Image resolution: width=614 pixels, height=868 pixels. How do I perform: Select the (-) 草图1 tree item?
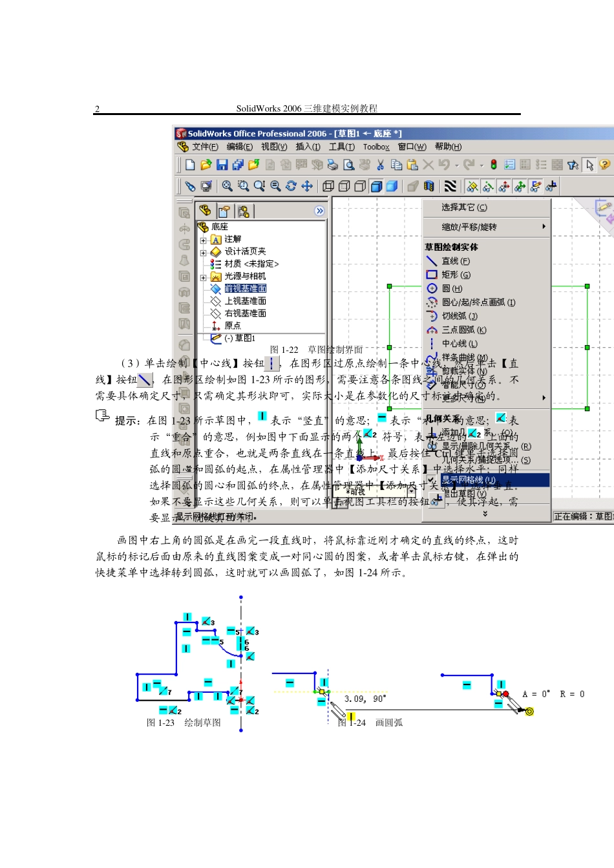pyautogui.click(x=239, y=338)
